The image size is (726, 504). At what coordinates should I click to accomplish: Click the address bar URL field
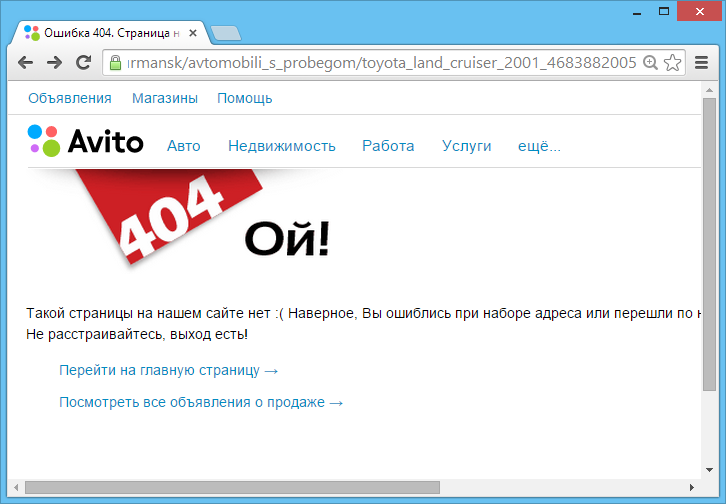[380, 63]
